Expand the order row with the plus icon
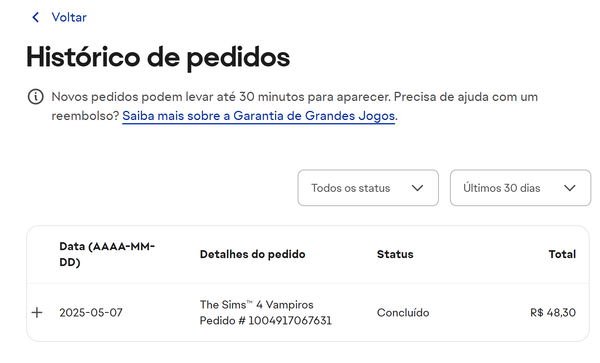The image size is (600, 363). point(37,313)
